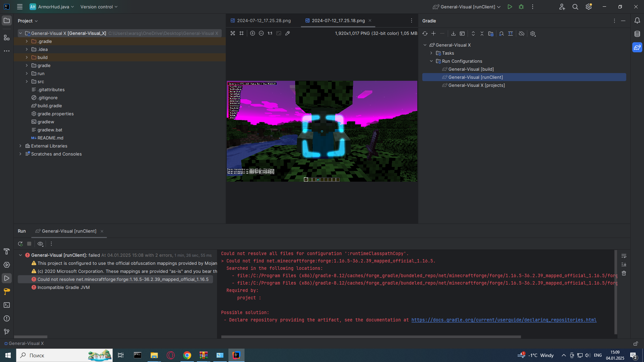This screenshot has height=362, width=644.
Task: Select General-Visual X [projects] configuration
Action: coord(476,85)
